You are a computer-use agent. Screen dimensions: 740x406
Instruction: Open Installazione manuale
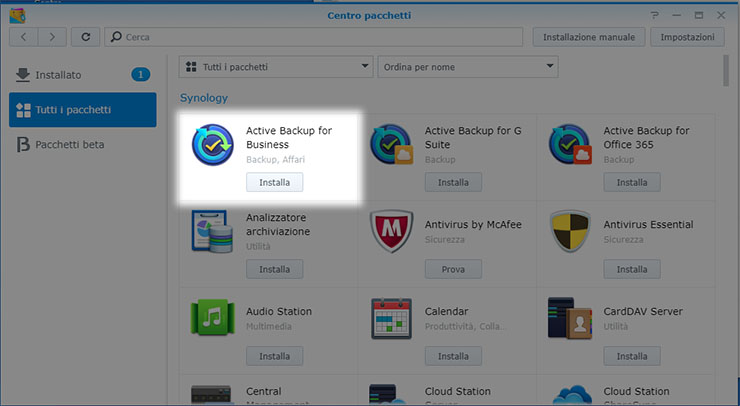pos(589,37)
